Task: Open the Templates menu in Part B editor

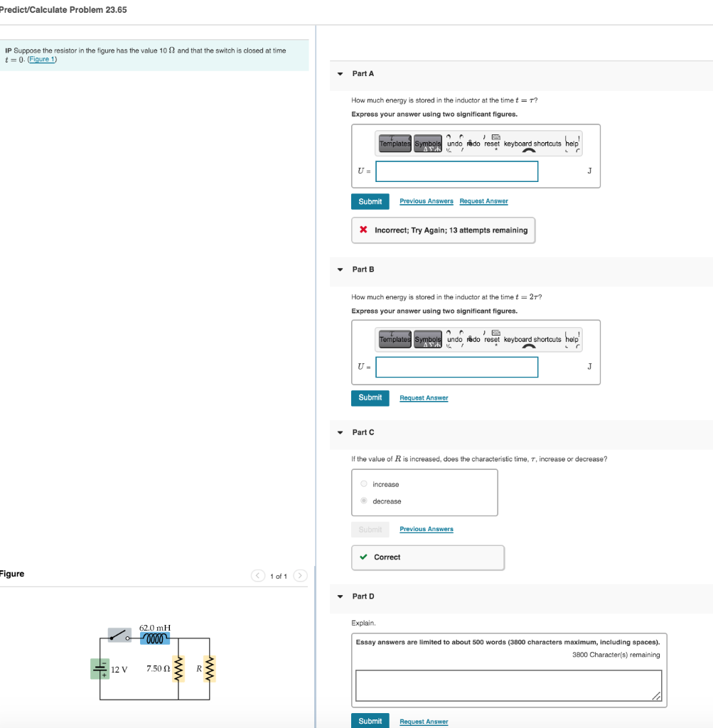Action: [x=395, y=339]
